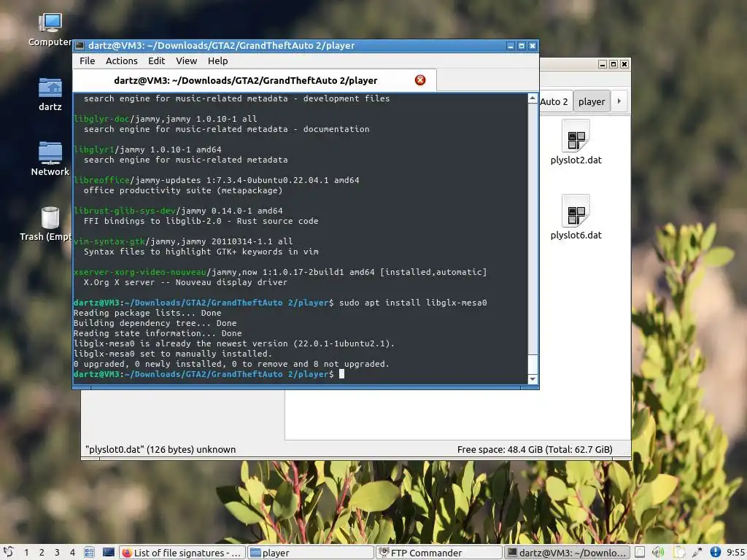The width and height of the screenshot is (747, 560).
Task: Switch to workspace 1
Action: click(26, 553)
